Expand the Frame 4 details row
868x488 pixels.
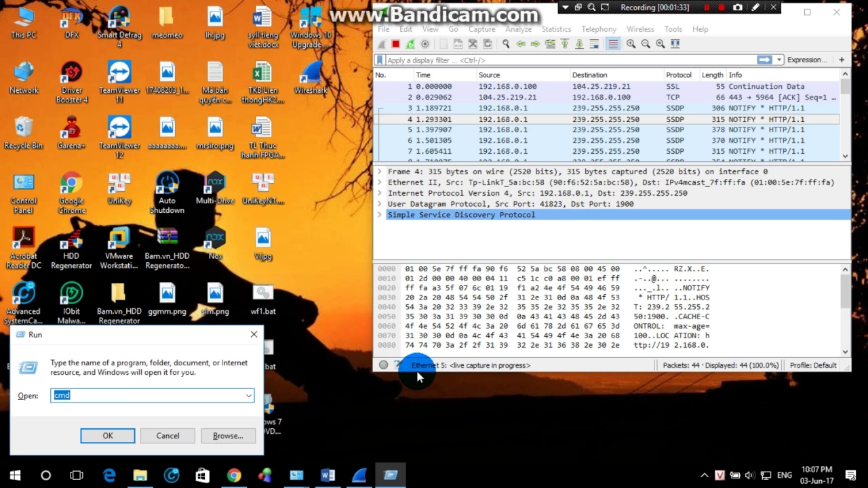point(380,171)
